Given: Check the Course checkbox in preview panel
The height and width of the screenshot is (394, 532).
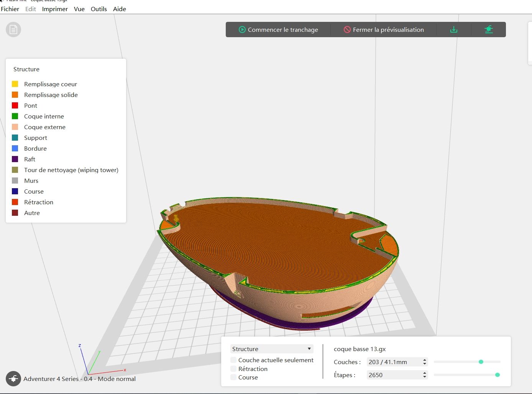Looking at the screenshot, I should 233,377.
